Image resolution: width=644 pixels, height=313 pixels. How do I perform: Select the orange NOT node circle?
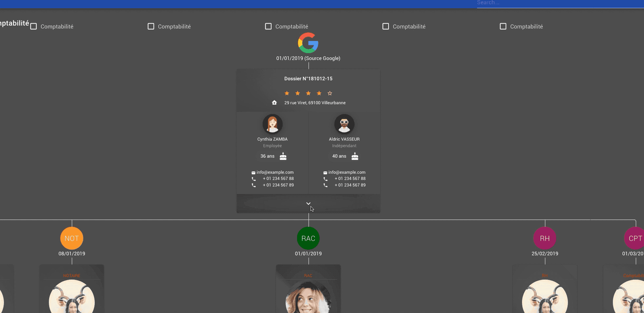tap(72, 238)
